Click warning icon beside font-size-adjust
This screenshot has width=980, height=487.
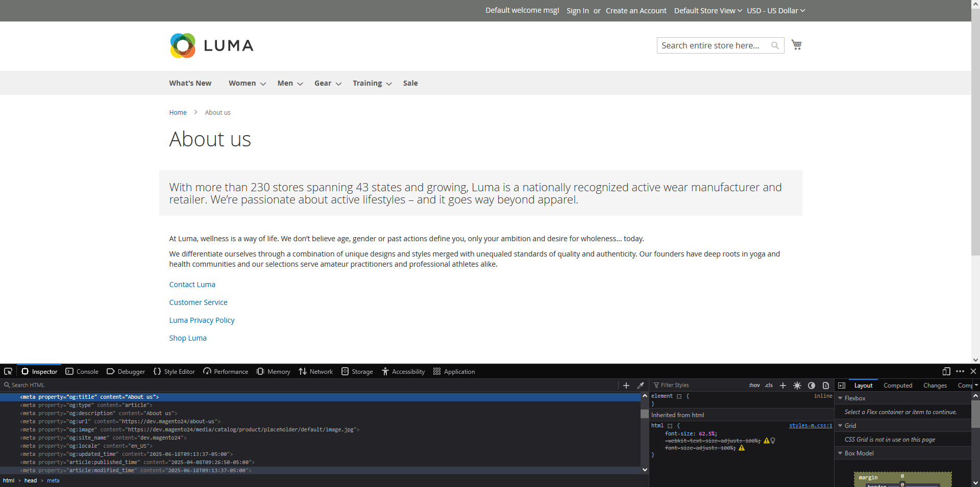[742, 448]
